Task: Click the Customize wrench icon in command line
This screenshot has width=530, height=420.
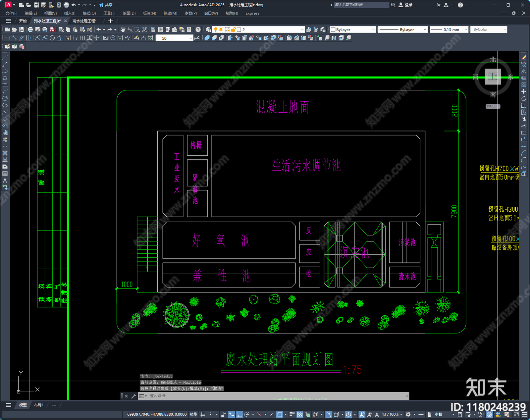Action: 133,396
